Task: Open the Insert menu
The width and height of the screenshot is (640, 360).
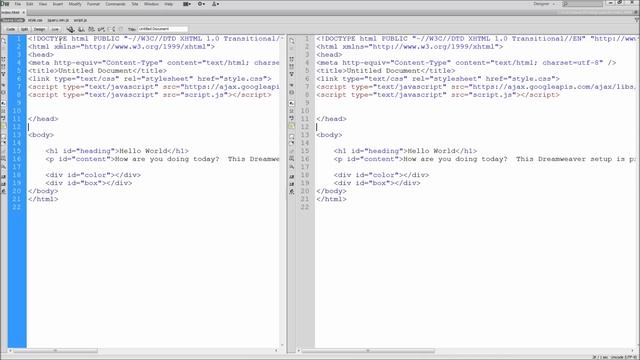Action: pyautogui.click(x=58, y=4)
